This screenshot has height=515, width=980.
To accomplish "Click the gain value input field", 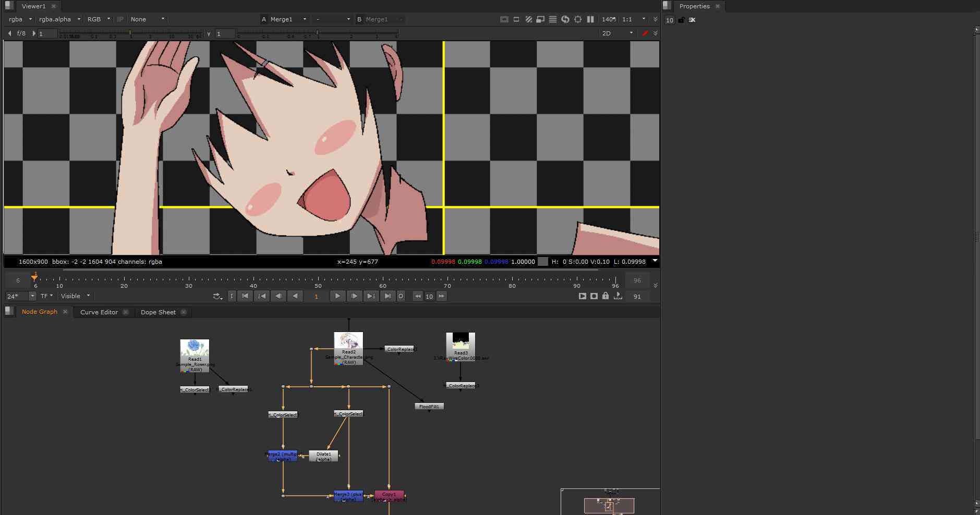I will pyautogui.click(x=47, y=33).
